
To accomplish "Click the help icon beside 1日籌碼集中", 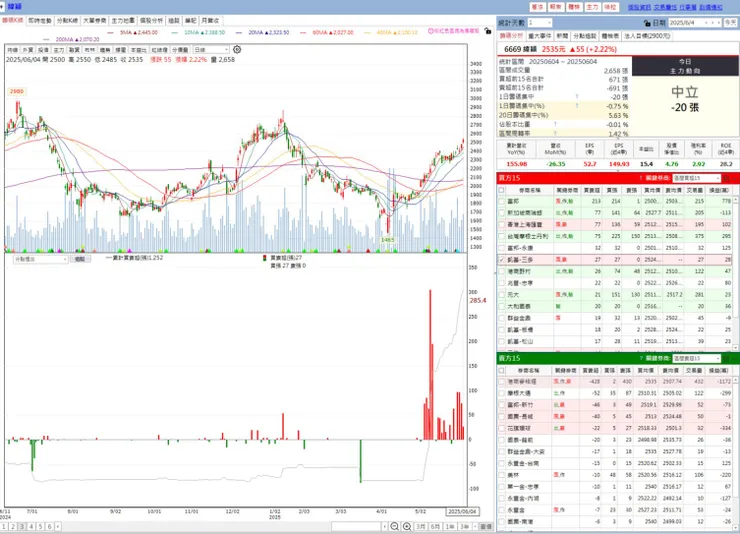I will 577,97.
